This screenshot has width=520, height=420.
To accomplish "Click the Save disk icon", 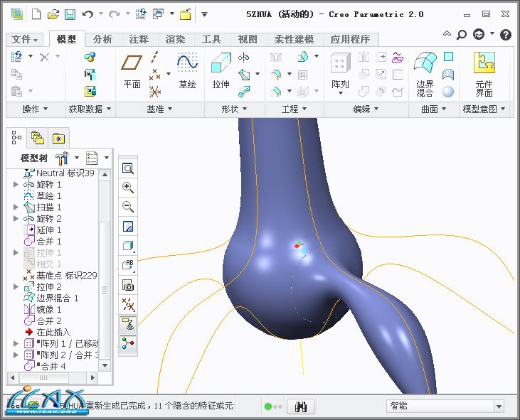I will tap(70, 14).
